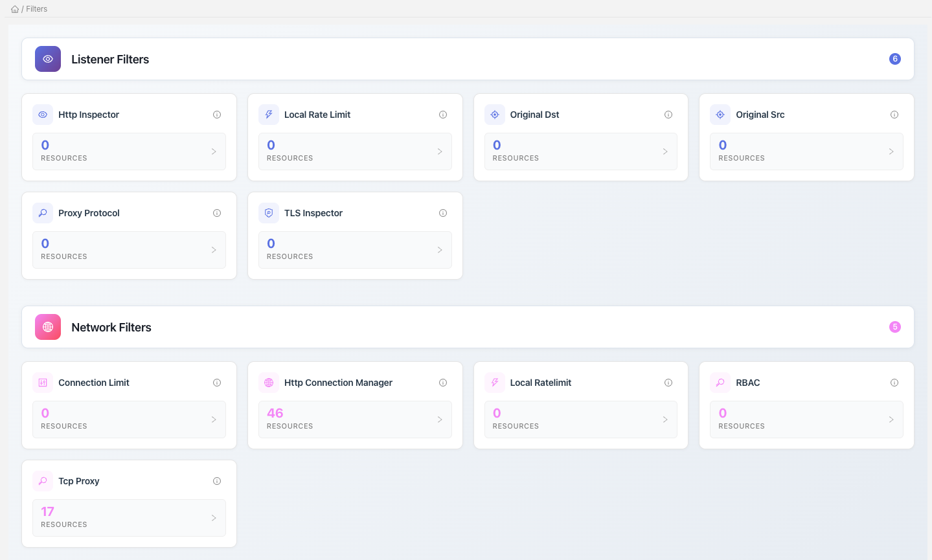The width and height of the screenshot is (932, 560).
Task: Click the RBAC key icon
Action: click(x=720, y=383)
